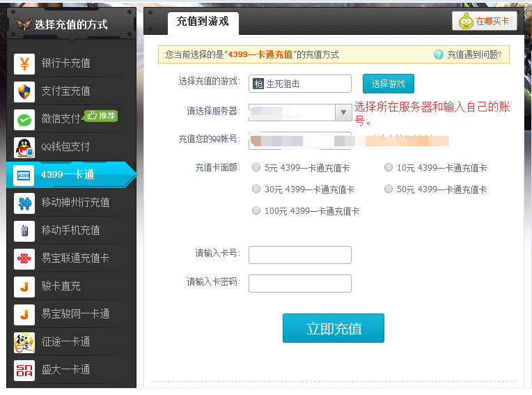This screenshot has width=532, height=395.
Task: Click the 4399 card icon in sidebar
Action: click(24, 175)
